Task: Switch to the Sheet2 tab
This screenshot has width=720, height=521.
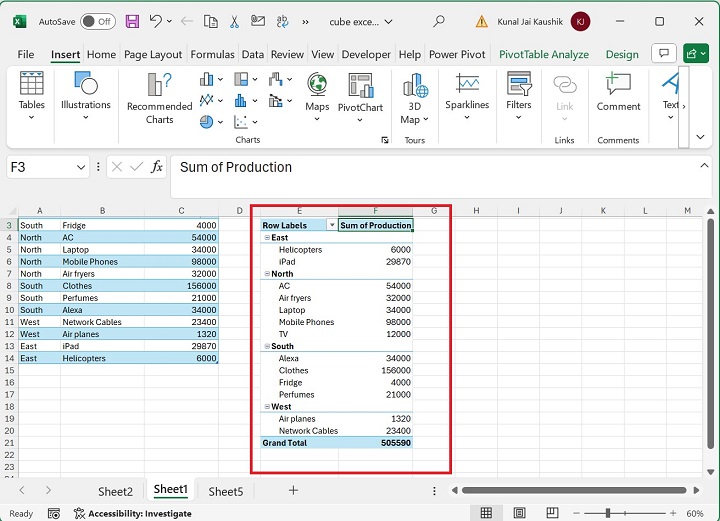Action: 115,491
